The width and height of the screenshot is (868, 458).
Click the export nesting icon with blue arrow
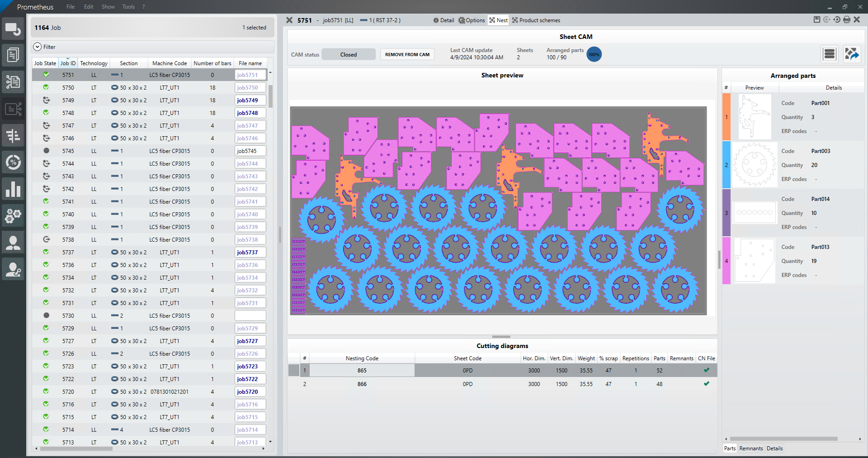(x=853, y=54)
